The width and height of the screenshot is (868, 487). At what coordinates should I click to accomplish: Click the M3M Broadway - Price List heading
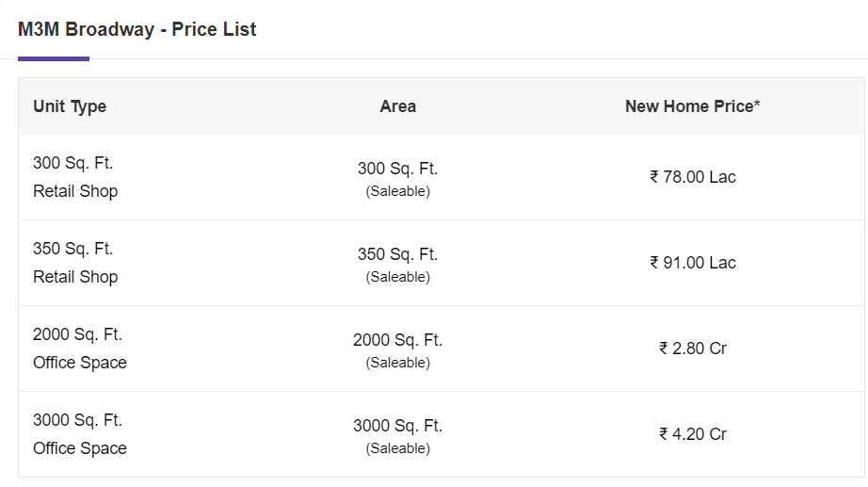[137, 29]
